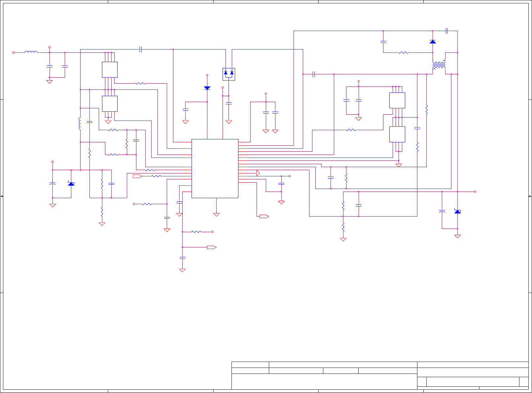Screen dimensions: 532x393
Task: Select the large central IC rectangle
Action: click(215, 168)
